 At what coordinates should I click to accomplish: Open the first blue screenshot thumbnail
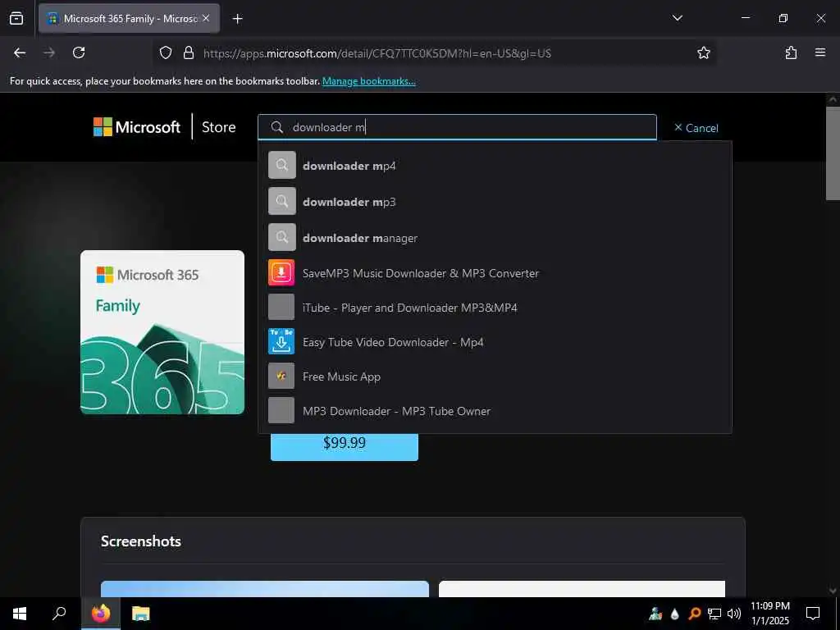[x=265, y=589]
